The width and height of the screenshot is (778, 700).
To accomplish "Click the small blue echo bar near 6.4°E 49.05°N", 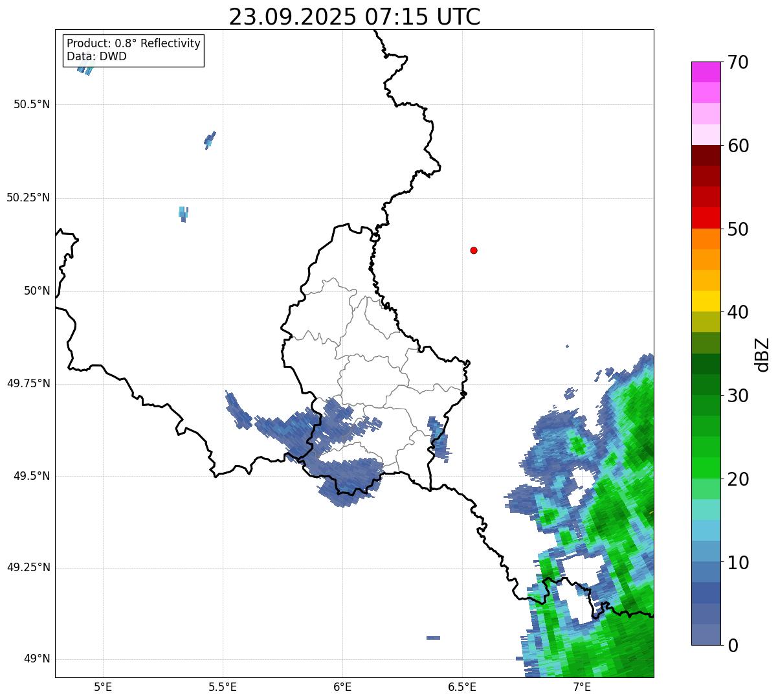I will click(x=433, y=638).
